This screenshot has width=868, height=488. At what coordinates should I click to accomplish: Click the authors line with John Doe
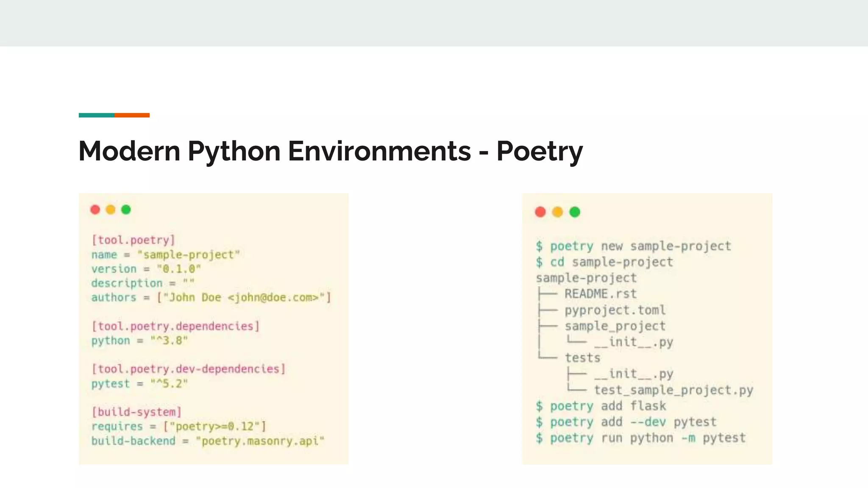pyautogui.click(x=211, y=297)
